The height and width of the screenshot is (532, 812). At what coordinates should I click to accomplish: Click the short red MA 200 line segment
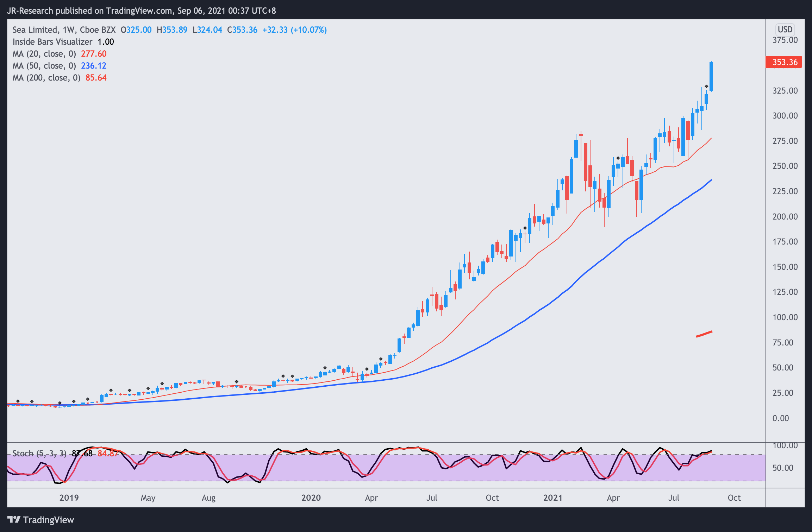click(704, 334)
